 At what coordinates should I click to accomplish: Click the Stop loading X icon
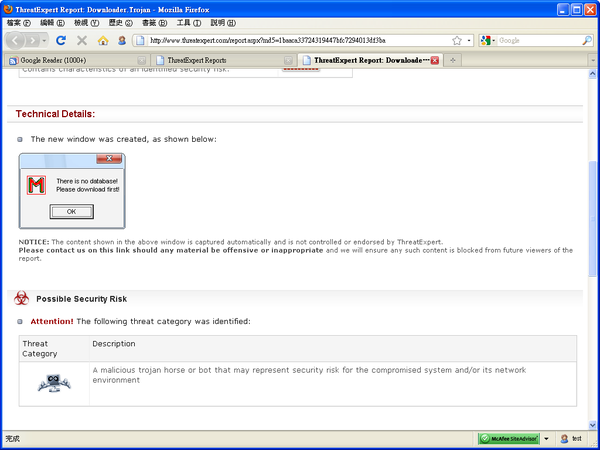coord(82,40)
